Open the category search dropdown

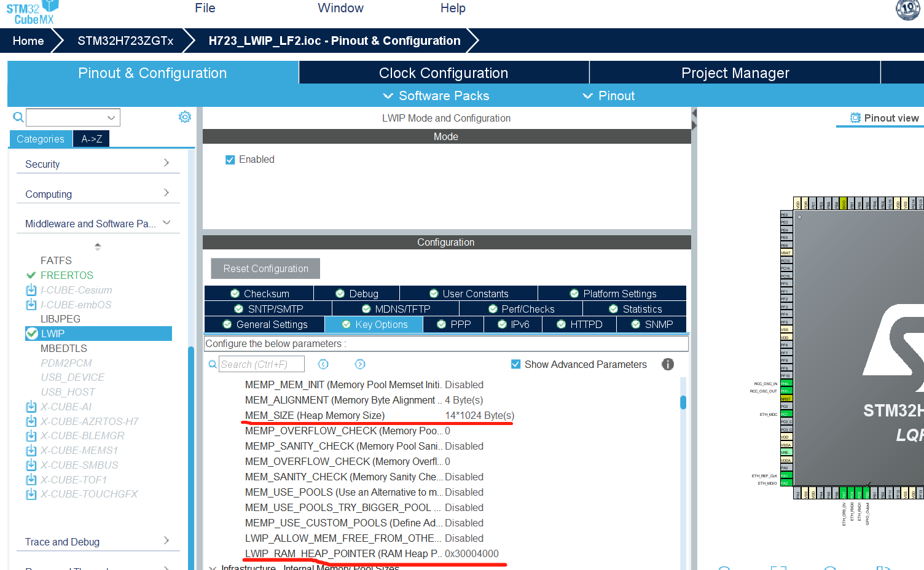[x=111, y=117]
